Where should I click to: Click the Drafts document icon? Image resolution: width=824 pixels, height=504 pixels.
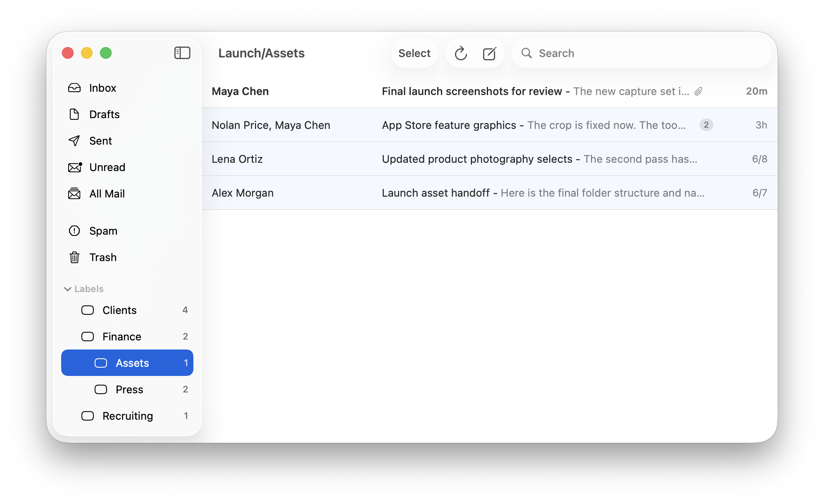(74, 114)
